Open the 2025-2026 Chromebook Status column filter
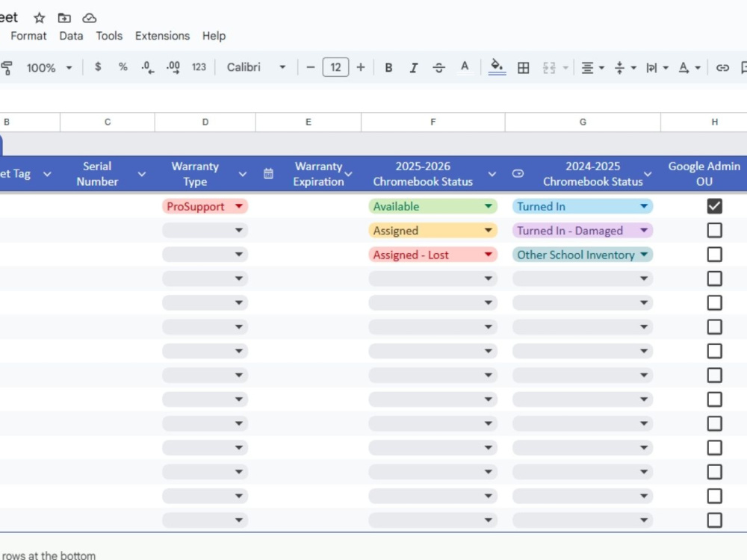This screenshot has width=747, height=560. coord(492,174)
